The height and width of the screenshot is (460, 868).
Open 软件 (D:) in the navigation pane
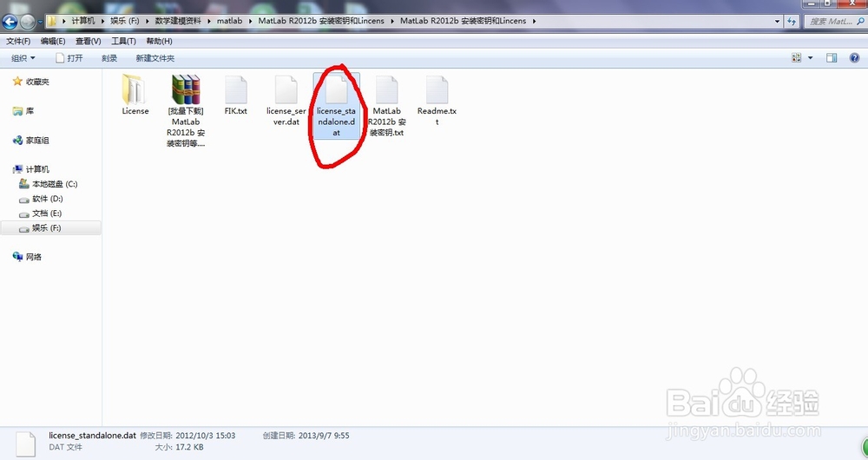tap(47, 199)
